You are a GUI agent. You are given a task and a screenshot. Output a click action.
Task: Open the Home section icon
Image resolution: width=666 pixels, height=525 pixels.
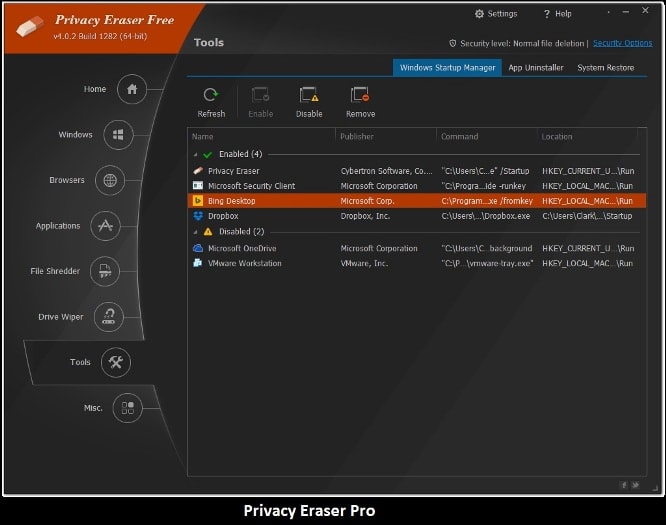(132, 89)
